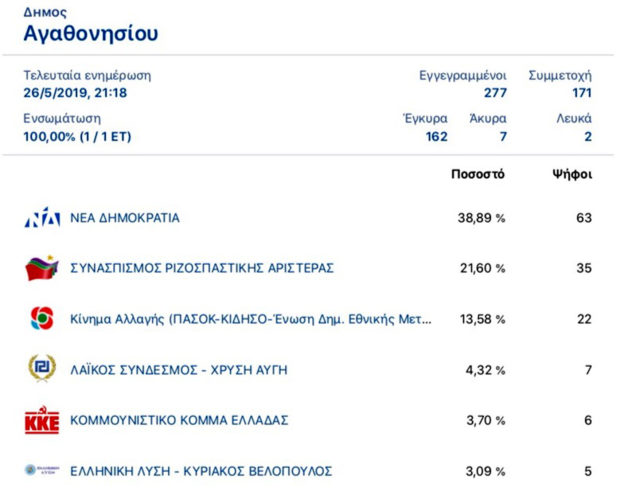Click the Kinima Allagis rose logo

42,318
